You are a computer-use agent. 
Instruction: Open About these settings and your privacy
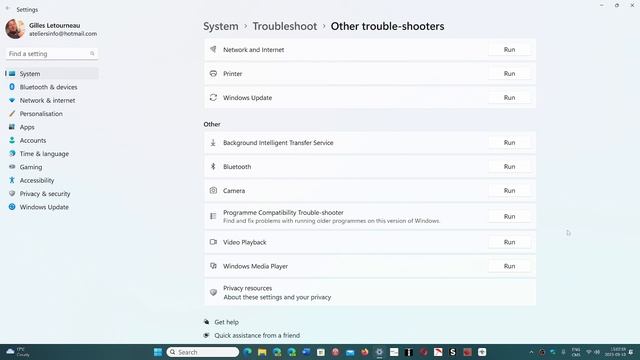[277, 297]
